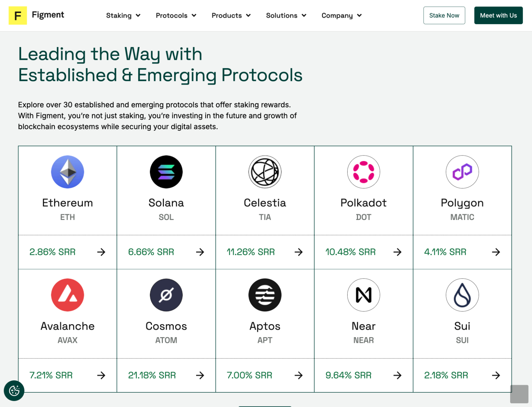Image resolution: width=532 pixels, height=407 pixels.
Task: Open cookie preferences icon
Action: point(14,390)
